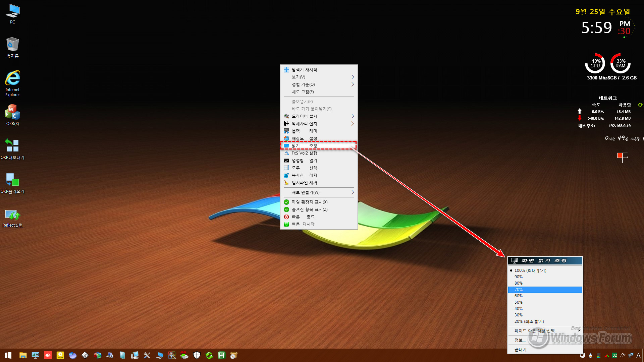The image size is (644, 362).
Task: Choose 밝기 조정 menu entry
Action: tap(319, 146)
